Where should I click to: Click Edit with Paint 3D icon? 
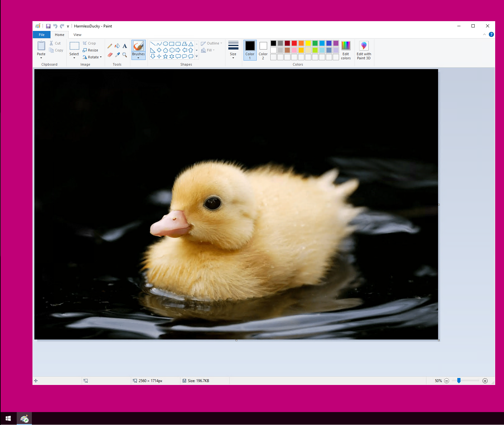(364, 46)
